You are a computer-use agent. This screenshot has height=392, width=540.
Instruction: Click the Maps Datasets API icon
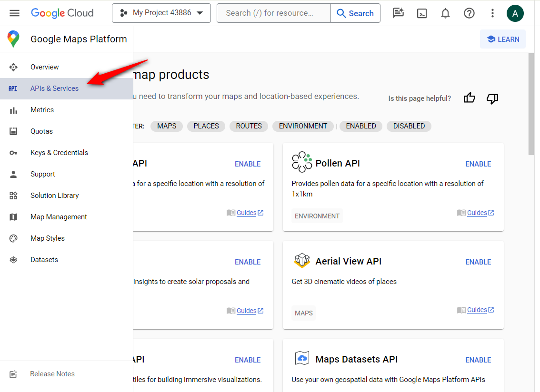pos(302,358)
